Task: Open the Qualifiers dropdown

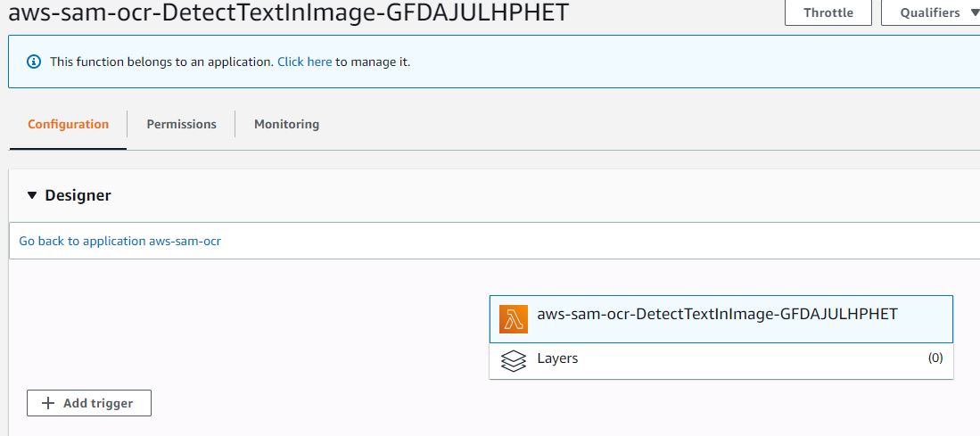Action: click(931, 12)
